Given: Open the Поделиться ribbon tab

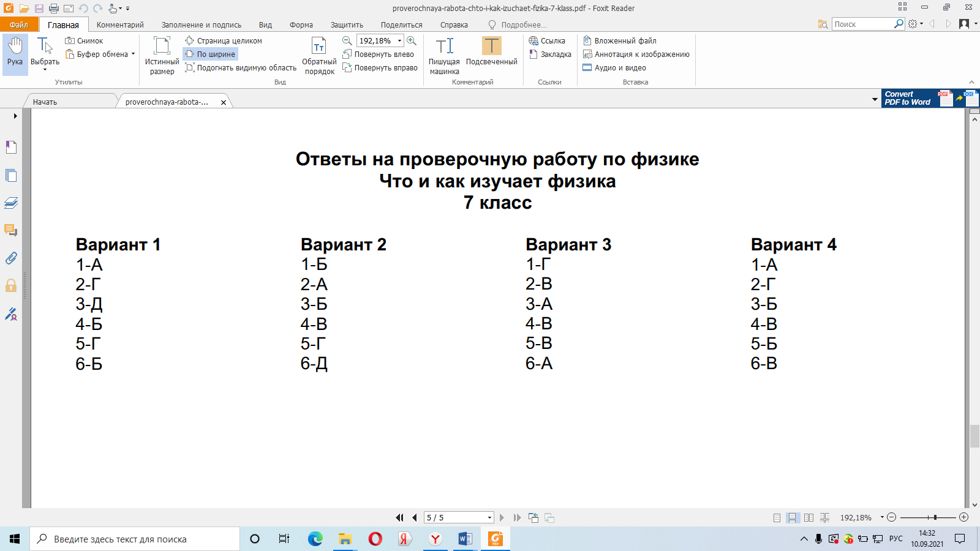Looking at the screenshot, I should point(401,25).
